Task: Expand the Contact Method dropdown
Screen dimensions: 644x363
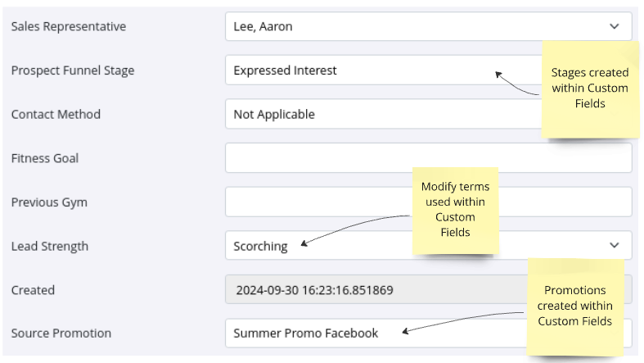Action: pos(376,115)
